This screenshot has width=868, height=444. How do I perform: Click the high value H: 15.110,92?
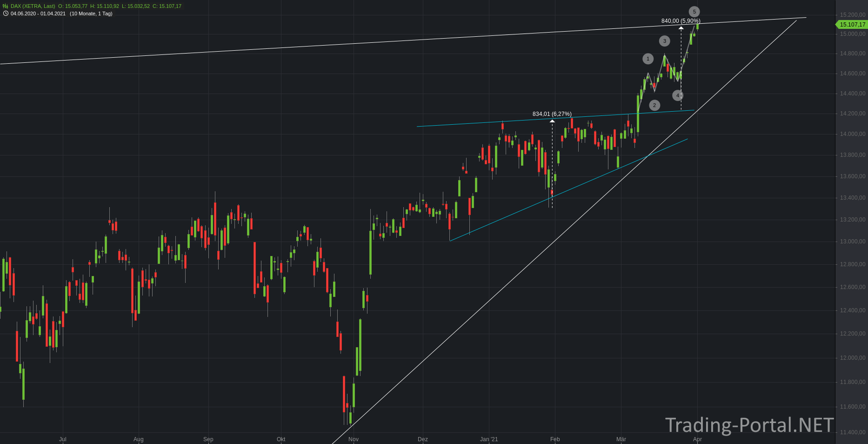[x=105, y=6]
